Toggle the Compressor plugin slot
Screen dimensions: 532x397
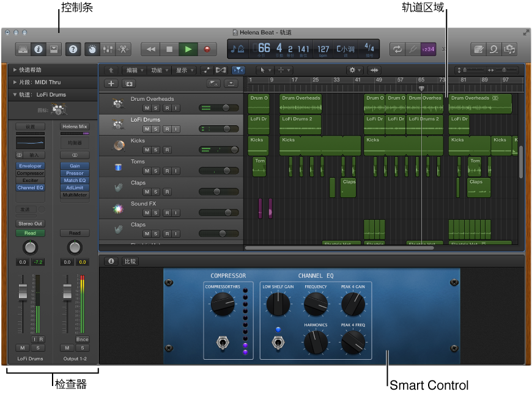[x=30, y=173]
